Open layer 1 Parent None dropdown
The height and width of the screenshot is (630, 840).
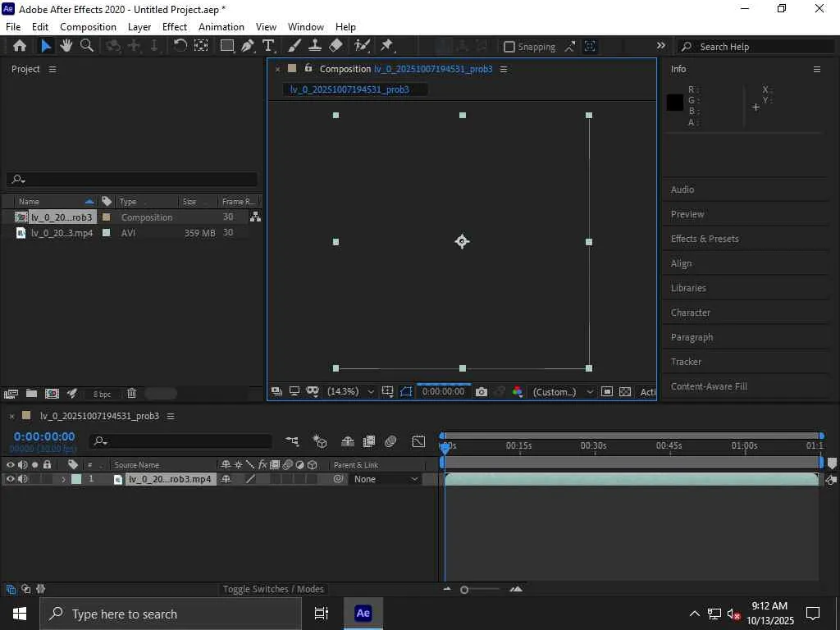(385, 479)
